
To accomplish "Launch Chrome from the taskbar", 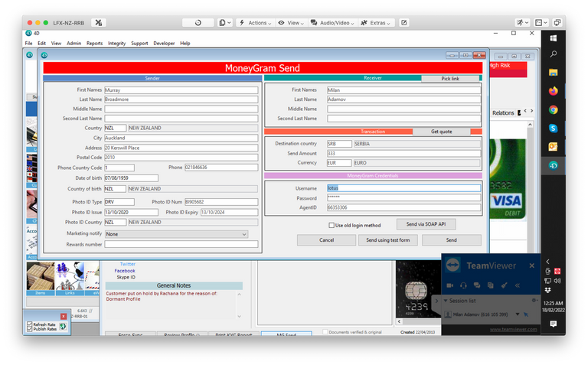I will click(553, 109).
